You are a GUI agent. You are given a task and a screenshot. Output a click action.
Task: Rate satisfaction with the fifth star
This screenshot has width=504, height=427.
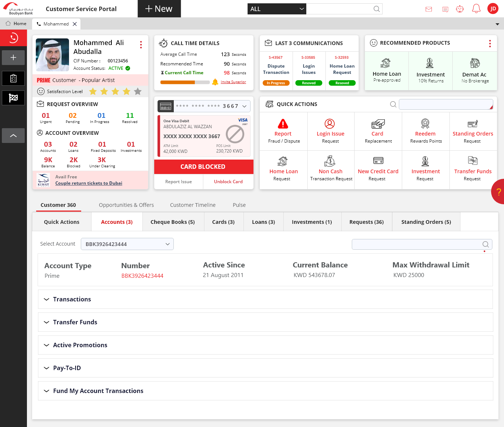pos(138,91)
